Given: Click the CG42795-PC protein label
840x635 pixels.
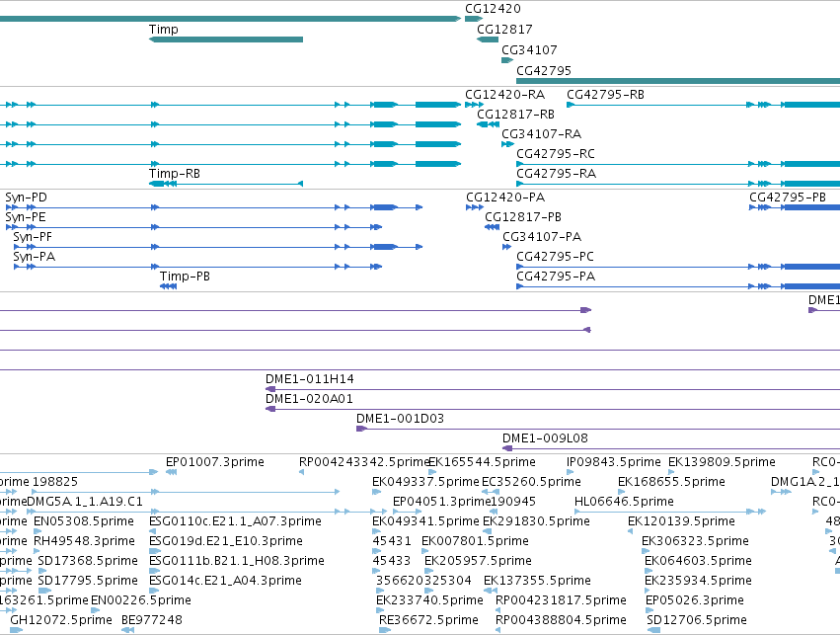Looking at the screenshot, I should pos(555,257).
